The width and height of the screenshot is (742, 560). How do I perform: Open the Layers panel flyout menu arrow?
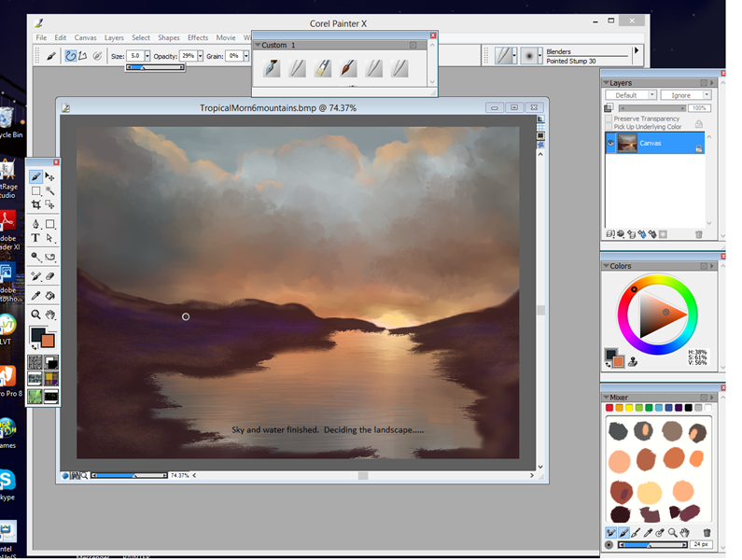[x=712, y=83]
